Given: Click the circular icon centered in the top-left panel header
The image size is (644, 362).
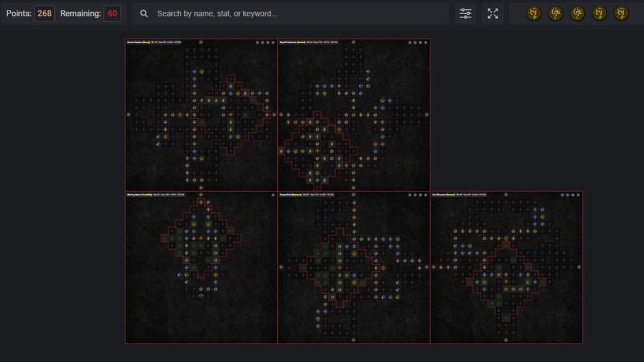Looking at the screenshot, I should click(201, 43).
